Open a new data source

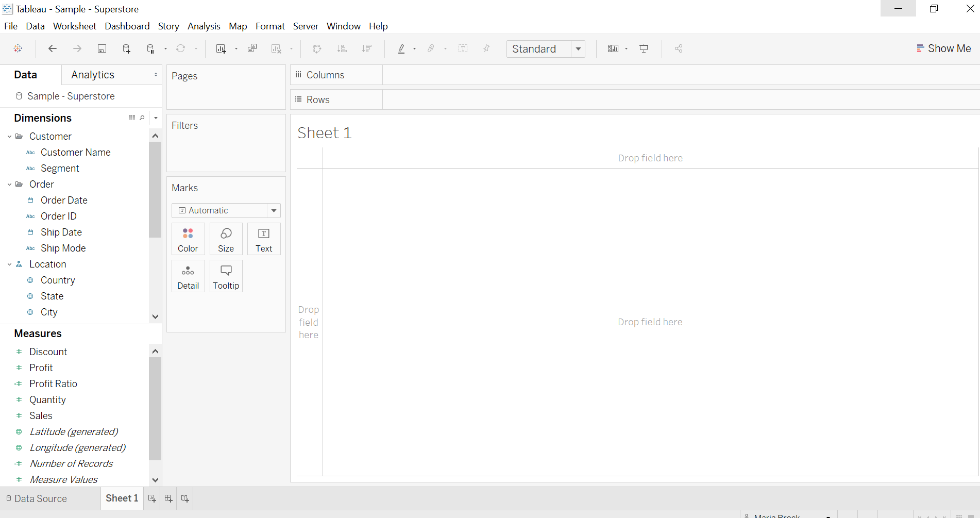click(x=126, y=48)
